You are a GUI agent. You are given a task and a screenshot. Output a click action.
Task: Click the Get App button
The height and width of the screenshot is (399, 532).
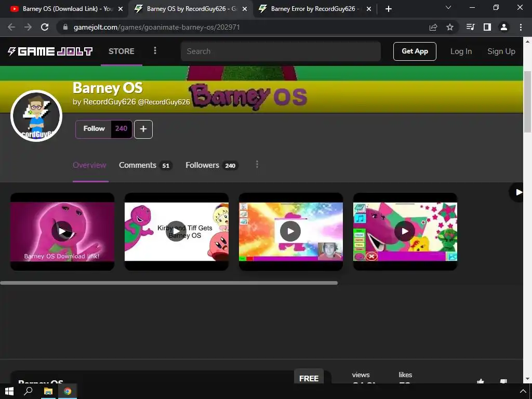(x=415, y=51)
